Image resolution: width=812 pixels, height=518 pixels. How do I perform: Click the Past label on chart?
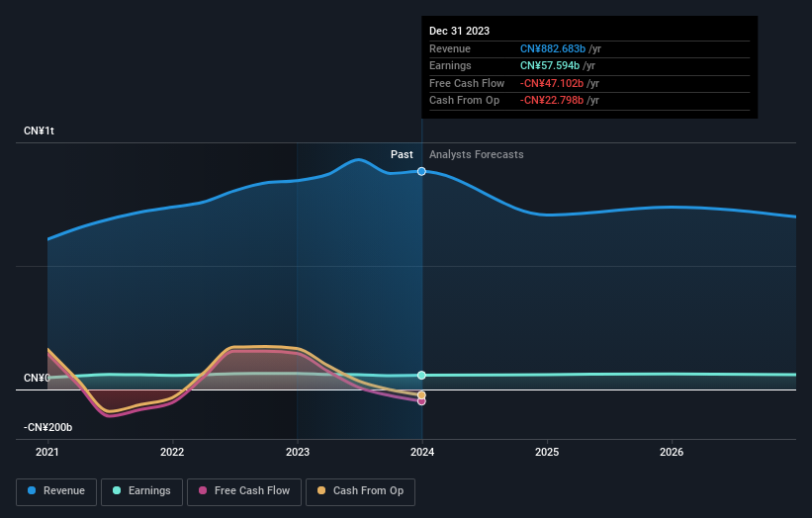click(402, 154)
